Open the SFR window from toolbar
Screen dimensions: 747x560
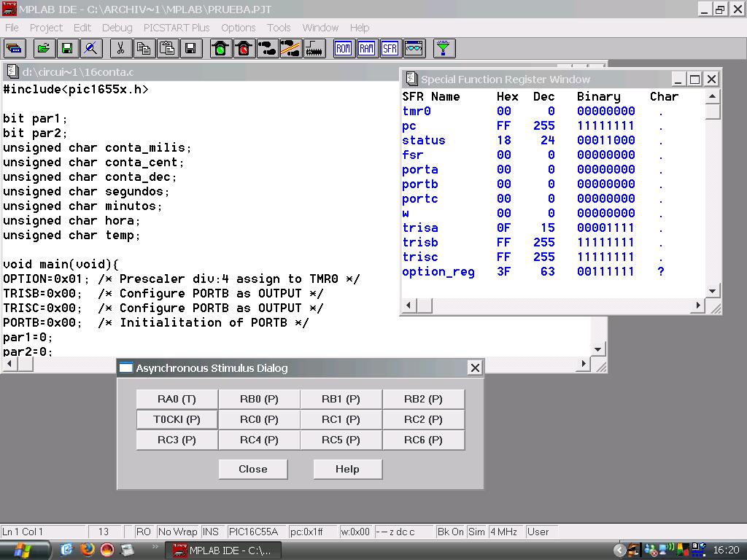[x=390, y=49]
